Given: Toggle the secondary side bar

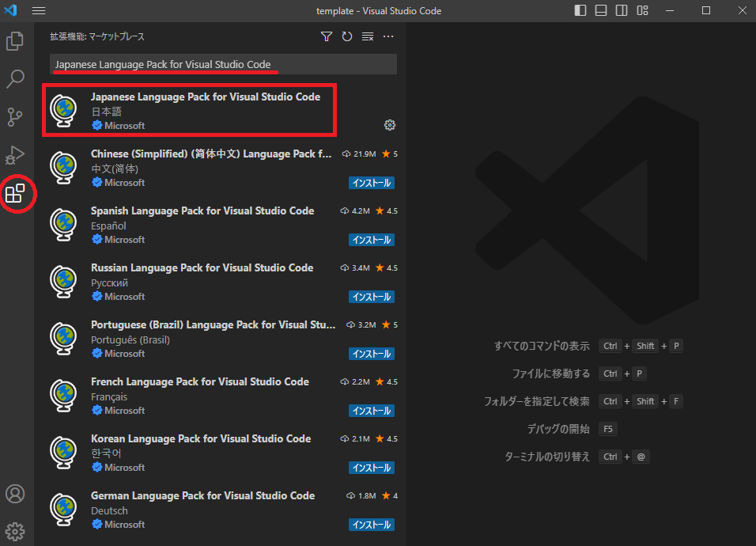Looking at the screenshot, I should pos(622,10).
